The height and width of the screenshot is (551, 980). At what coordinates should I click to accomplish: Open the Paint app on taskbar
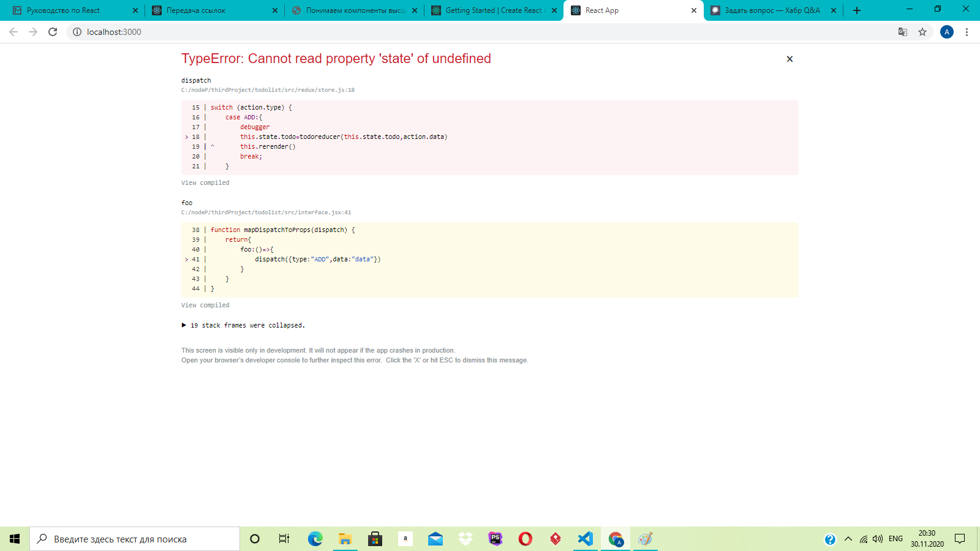tap(646, 539)
